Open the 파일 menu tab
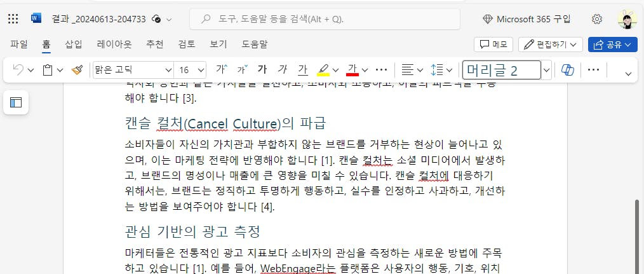This screenshot has height=274, width=644. (x=19, y=44)
